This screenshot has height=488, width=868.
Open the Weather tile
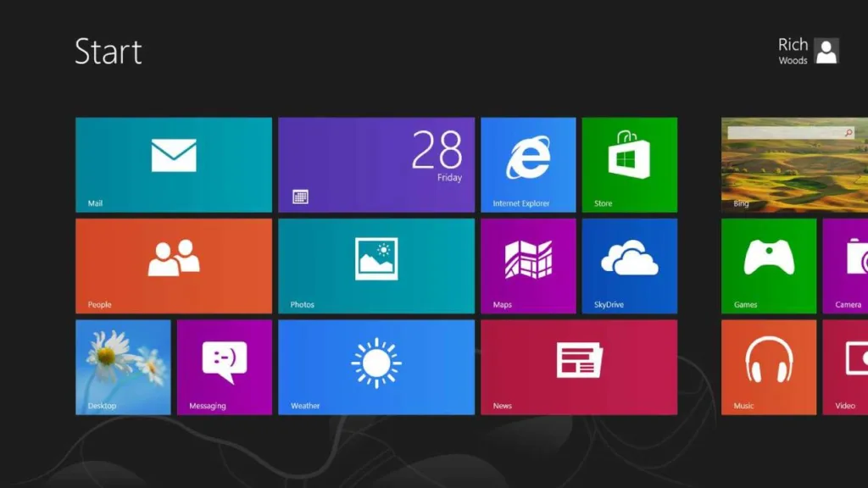click(376, 367)
